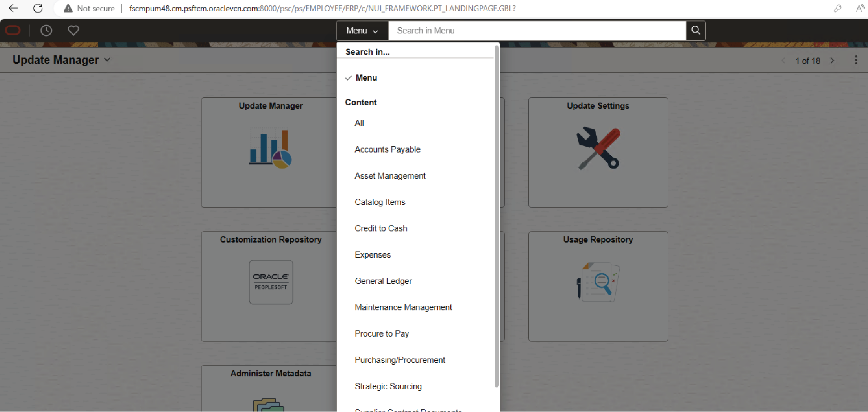The height and width of the screenshot is (412, 868).
Task: Open Favorites via the heart icon
Action: click(x=73, y=30)
